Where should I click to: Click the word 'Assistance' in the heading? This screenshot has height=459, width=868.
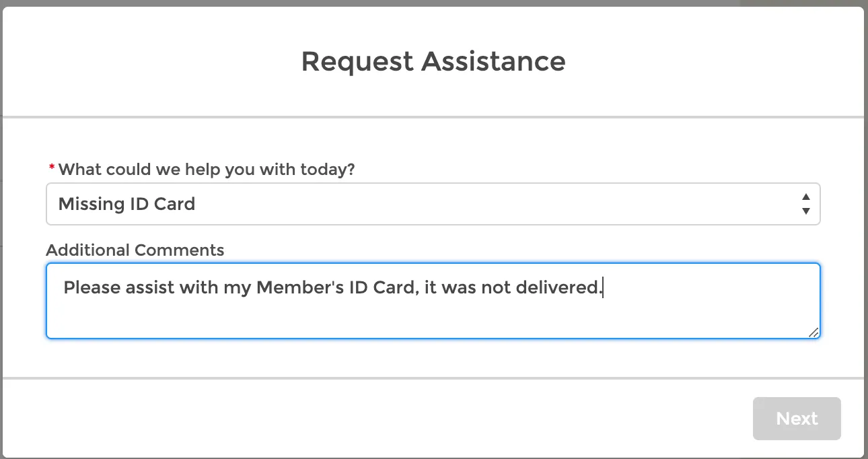click(493, 61)
